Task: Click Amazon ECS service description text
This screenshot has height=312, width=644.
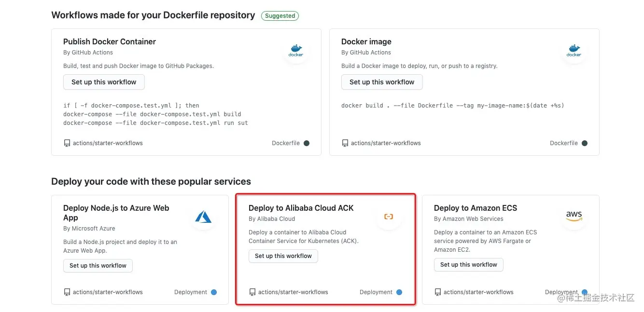Action: 485,241
